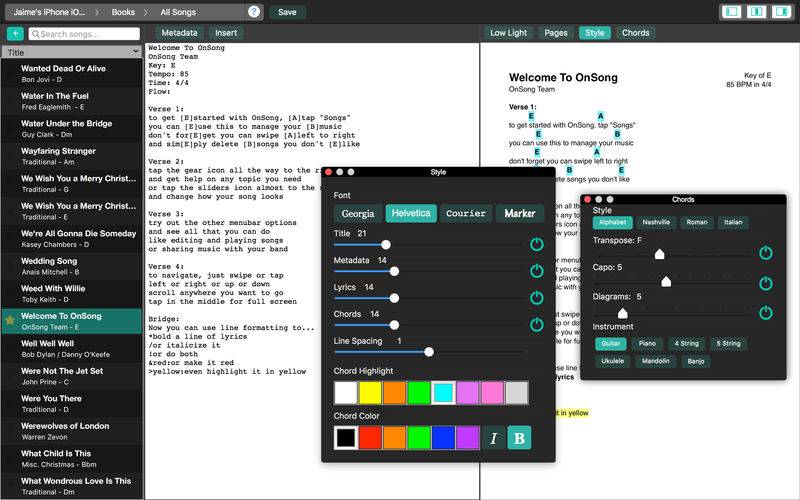Viewport: 800px width, 500px height.
Task: Select Mandolin instrument
Action: (x=656, y=361)
